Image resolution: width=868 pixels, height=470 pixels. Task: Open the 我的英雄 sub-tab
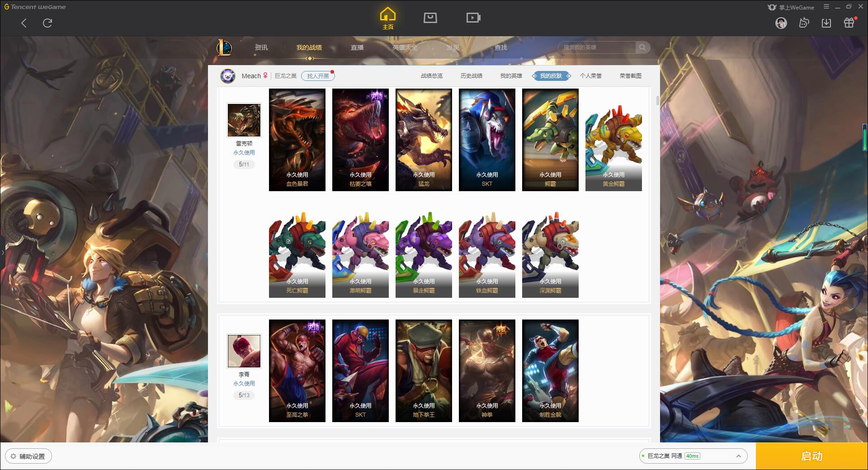coord(511,76)
